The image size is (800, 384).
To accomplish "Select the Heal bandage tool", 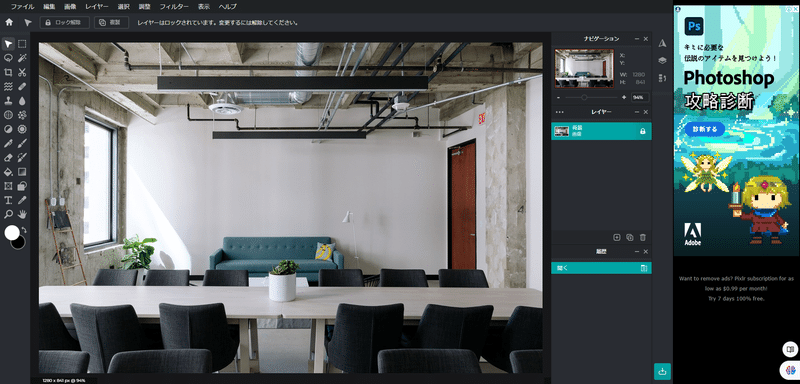I will [x=22, y=87].
